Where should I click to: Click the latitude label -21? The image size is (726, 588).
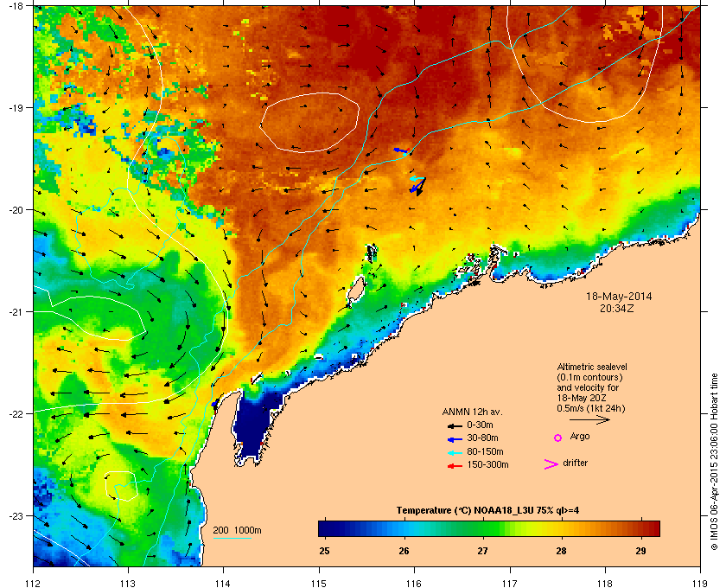(16, 312)
